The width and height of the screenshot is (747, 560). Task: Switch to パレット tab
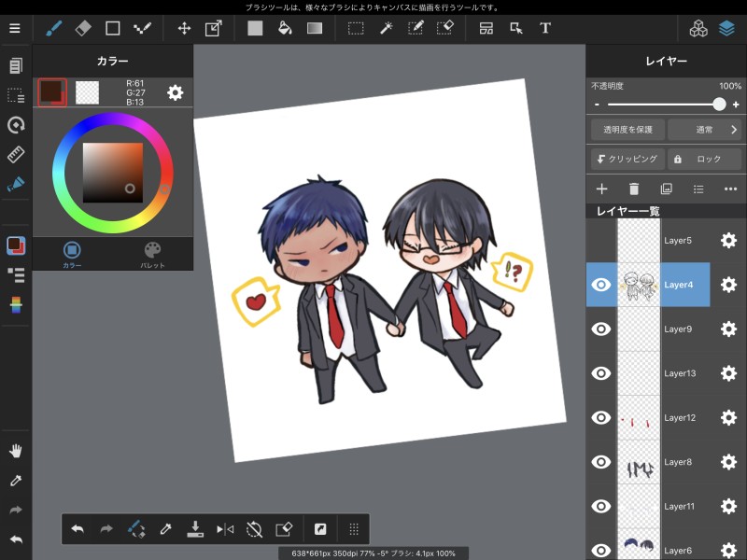tap(152, 254)
